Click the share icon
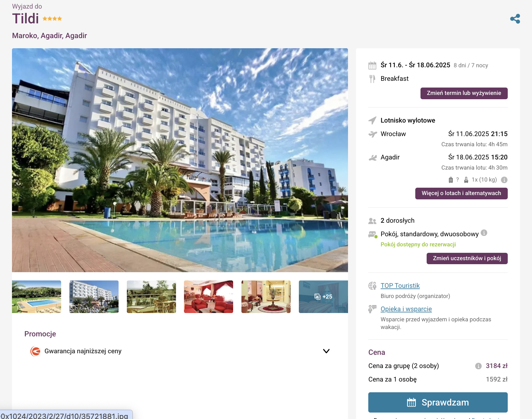Screen dimensions: 532x419 515,19
